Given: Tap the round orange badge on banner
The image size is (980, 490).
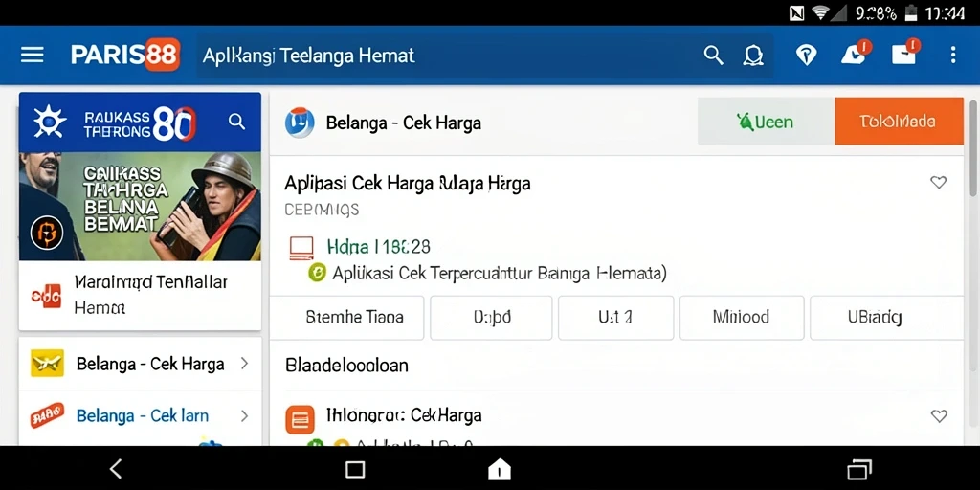Looking at the screenshot, I should [47, 234].
